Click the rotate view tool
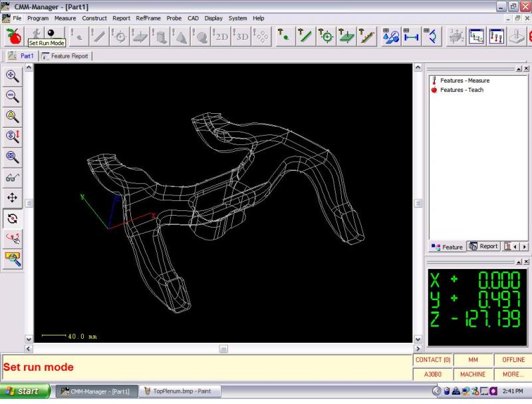This screenshot has height=404, width=532. click(x=12, y=218)
